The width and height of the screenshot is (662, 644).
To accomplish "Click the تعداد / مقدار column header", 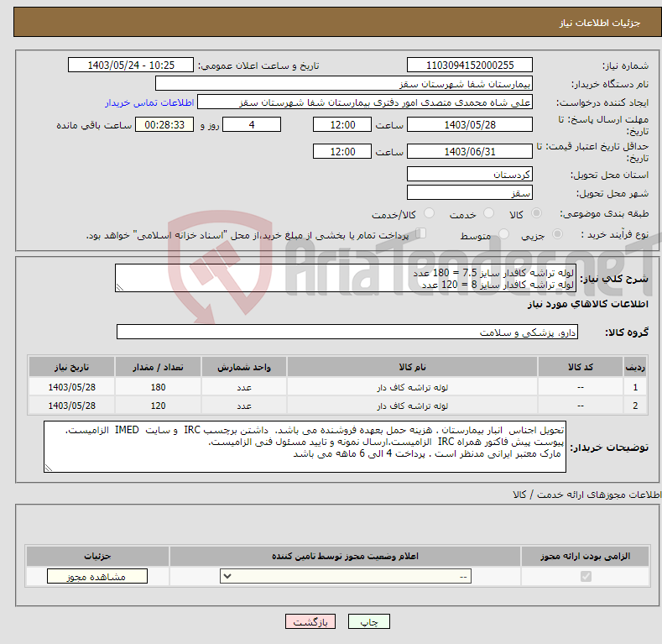I will (158, 367).
